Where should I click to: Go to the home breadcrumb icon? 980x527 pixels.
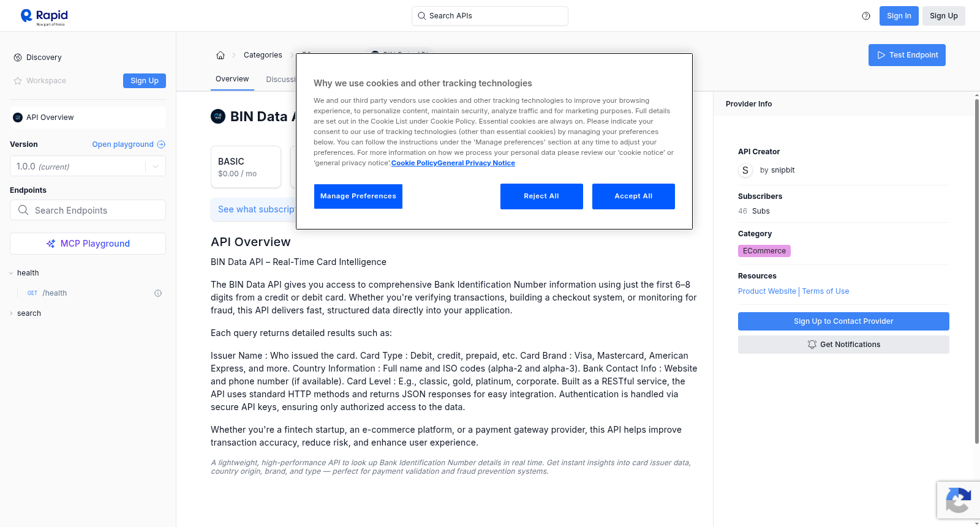221,55
